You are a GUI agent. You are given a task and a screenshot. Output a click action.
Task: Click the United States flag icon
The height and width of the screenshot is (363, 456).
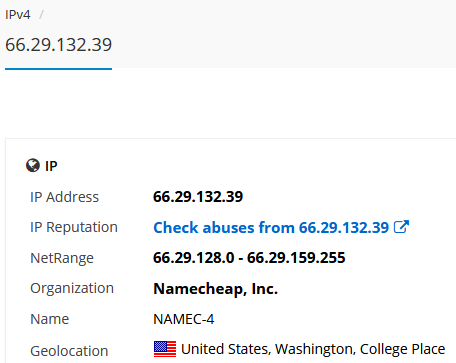pyautogui.click(x=165, y=349)
